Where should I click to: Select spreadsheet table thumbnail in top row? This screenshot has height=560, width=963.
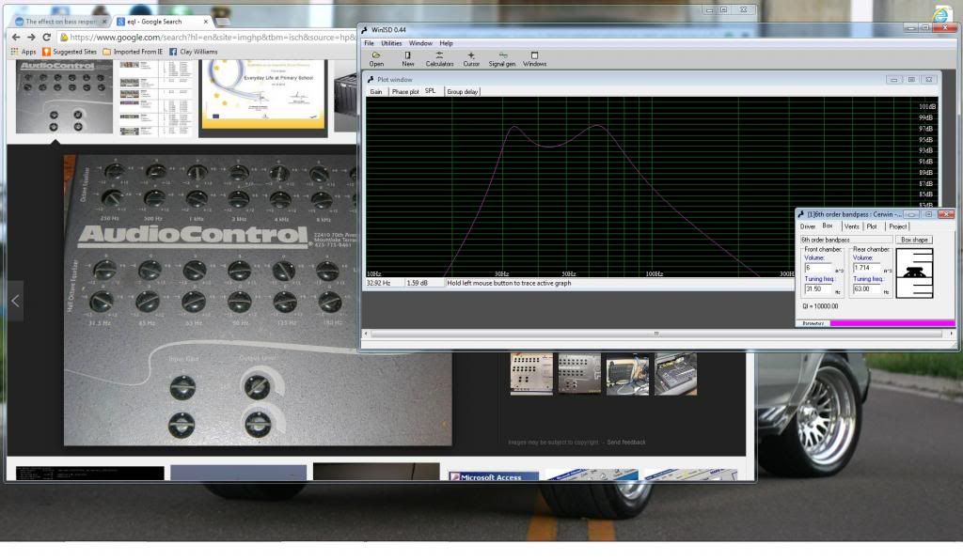(x=155, y=98)
